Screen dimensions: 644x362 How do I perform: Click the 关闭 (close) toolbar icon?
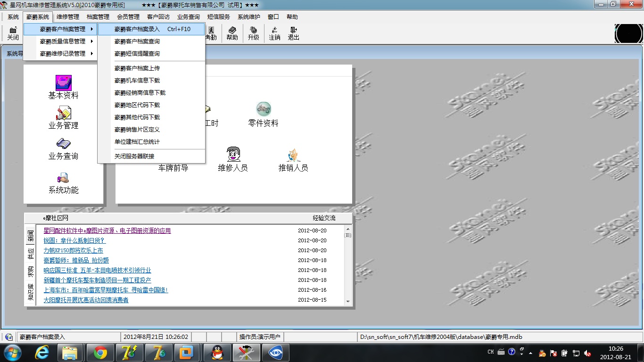pyautogui.click(x=13, y=33)
